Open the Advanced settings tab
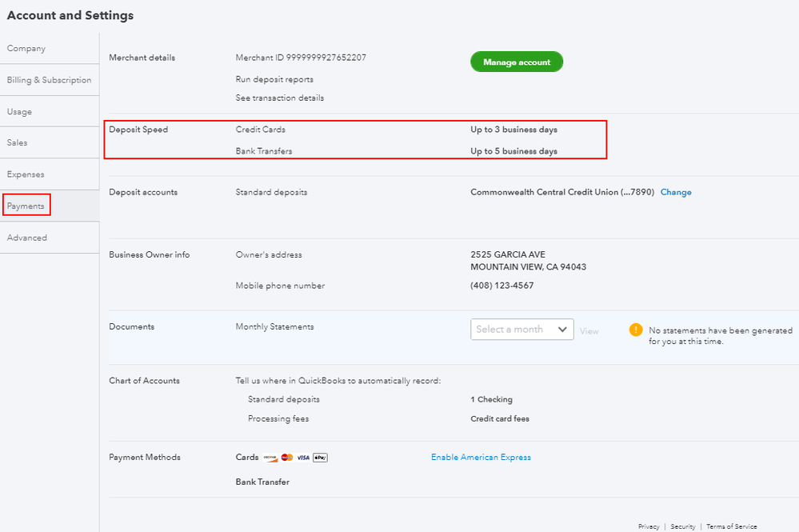 (x=27, y=238)
